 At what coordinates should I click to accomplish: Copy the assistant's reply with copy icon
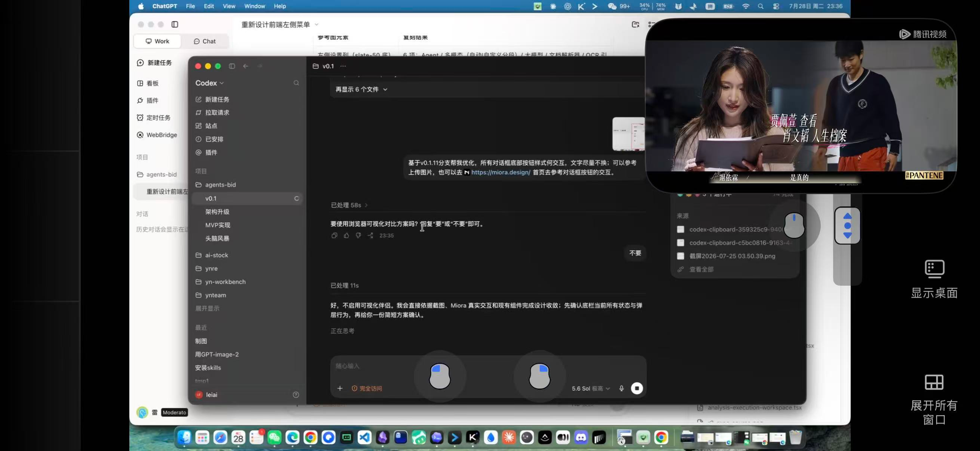click(334, 235)
